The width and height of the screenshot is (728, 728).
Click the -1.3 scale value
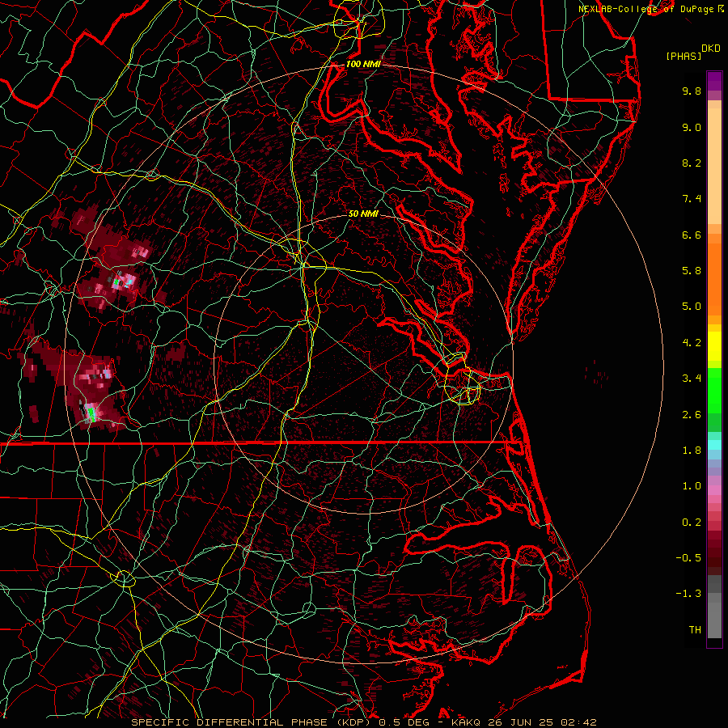[688, 594]
